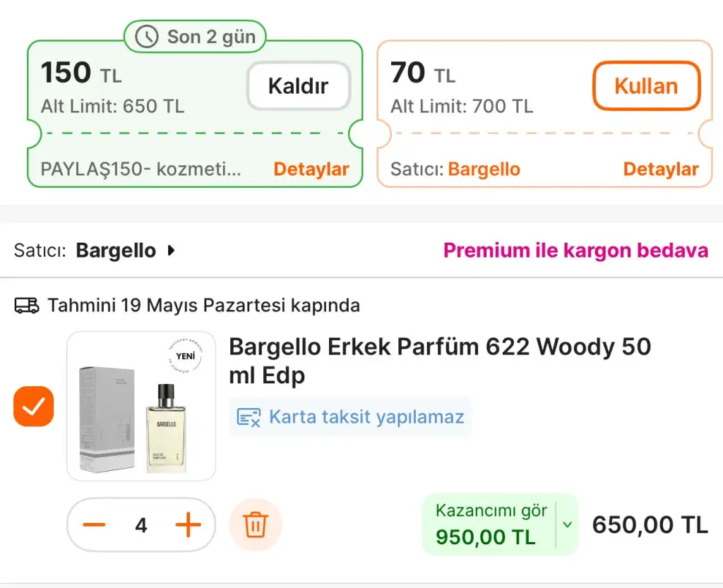Open Detaylar for the PAYLAŞ150 coupon
Image resolution: width=723 pixels, height=588 pixels.
pyautogui.click(x=311, y=169)
